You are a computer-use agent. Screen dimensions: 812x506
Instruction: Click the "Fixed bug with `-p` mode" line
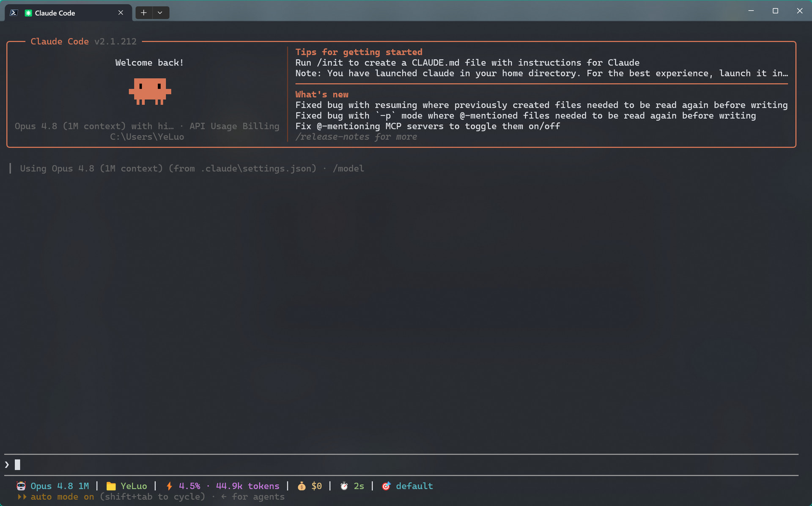click(x=526, y=115)
